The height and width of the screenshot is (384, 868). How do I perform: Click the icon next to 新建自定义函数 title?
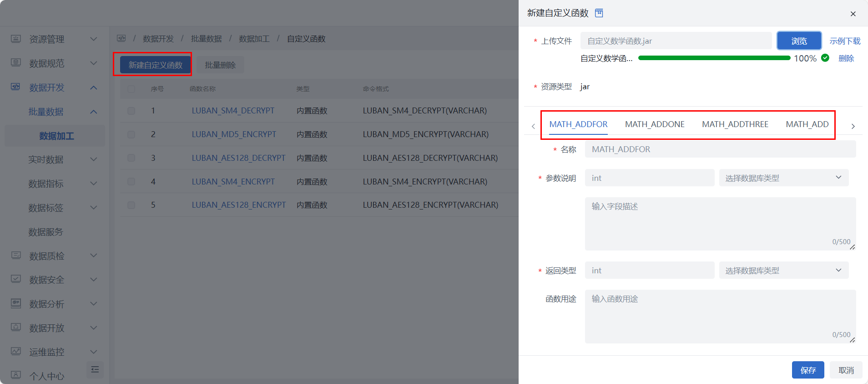click(599, 13)
